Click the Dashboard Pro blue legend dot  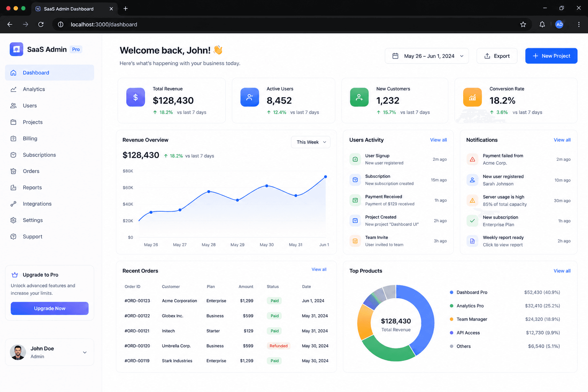pyautogui.click(x=452, y=292)
